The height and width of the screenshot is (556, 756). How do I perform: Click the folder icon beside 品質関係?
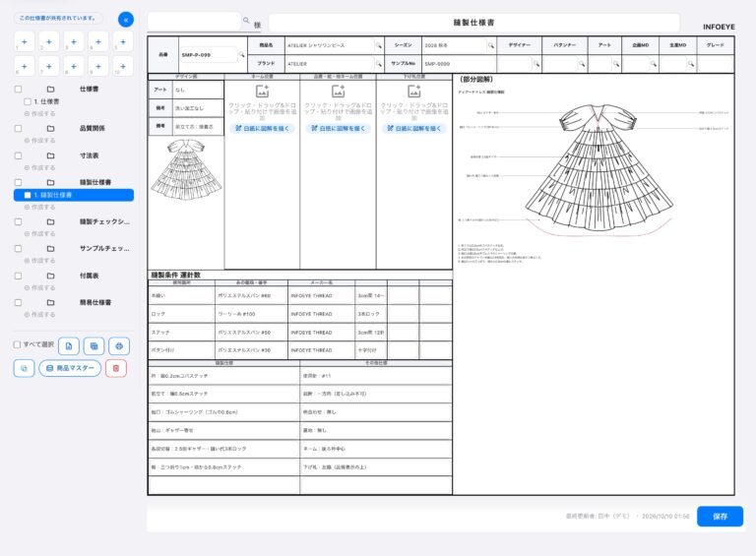pyautogui.click(x=50, y=129)
